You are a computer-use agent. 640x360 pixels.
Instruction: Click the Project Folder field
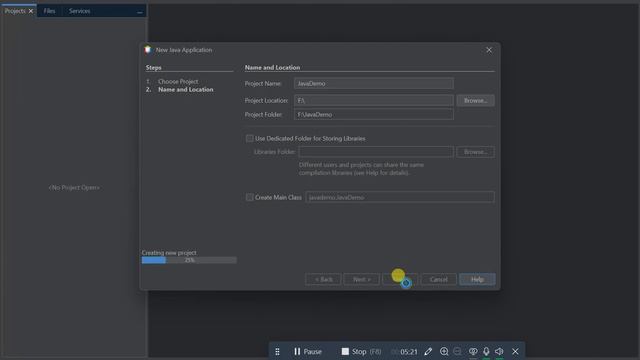coord(373,115)
